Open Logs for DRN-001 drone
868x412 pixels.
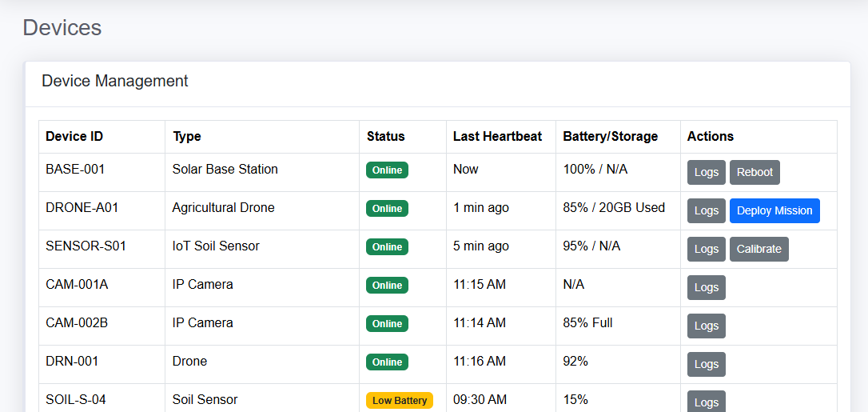click(707, 364)
